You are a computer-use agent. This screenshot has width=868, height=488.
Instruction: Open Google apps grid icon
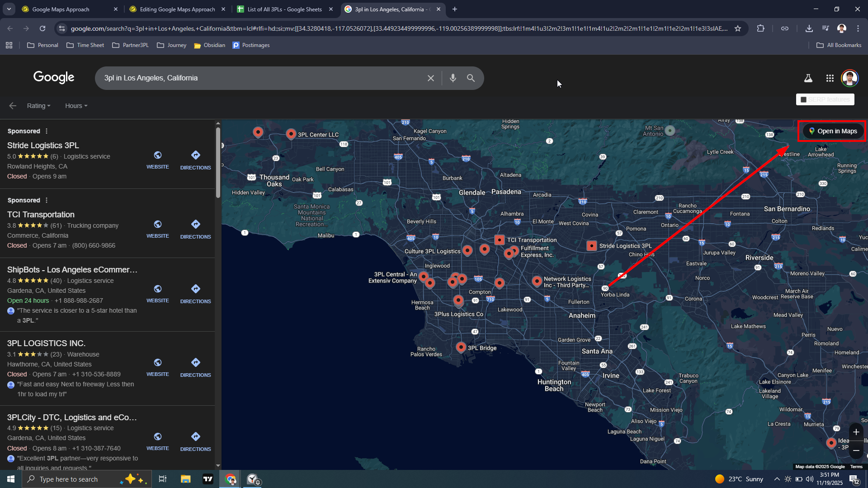(x=830, y=78)
